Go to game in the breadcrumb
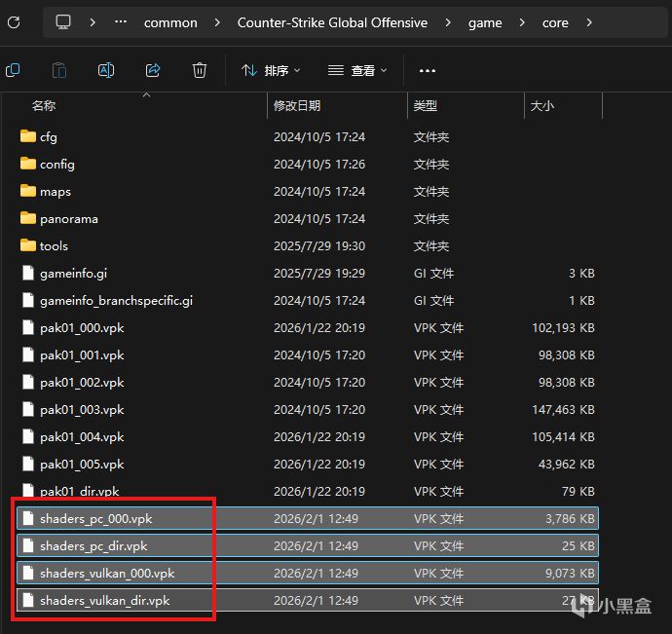672x634 pixels. (x=485, y=23)
